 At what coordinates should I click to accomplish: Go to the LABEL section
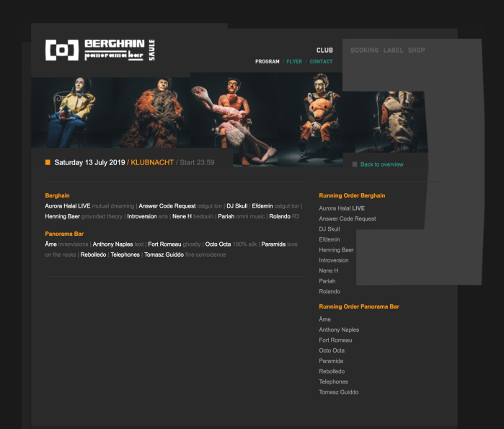pyautogui.click(x=393, y=50)
